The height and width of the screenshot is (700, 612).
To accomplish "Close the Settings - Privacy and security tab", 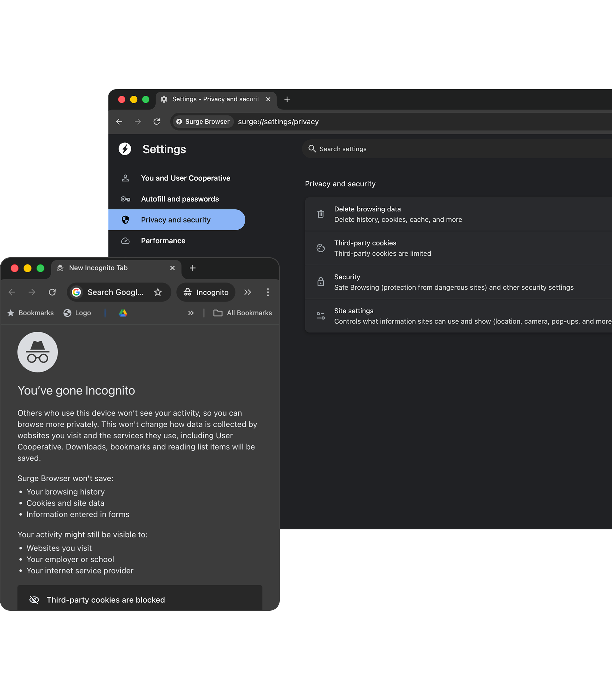I will [x=268, y=99].
